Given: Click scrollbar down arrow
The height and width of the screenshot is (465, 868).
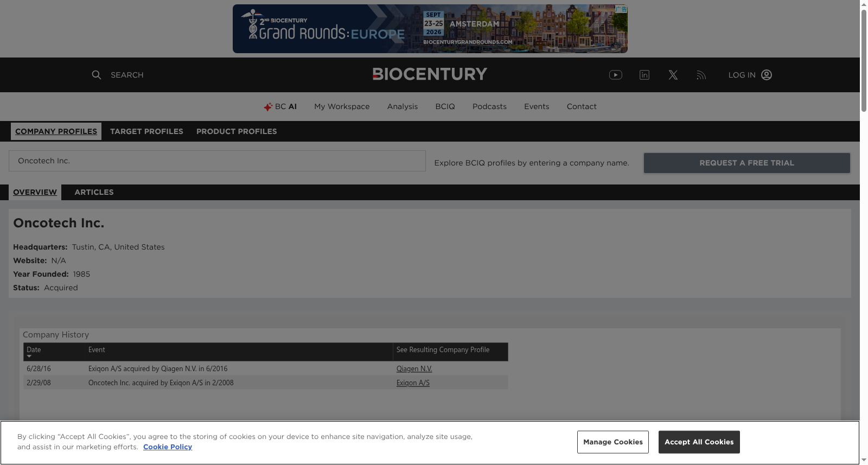Looking at the screenshot, I should pyautogui.click(x=864, y=460).
